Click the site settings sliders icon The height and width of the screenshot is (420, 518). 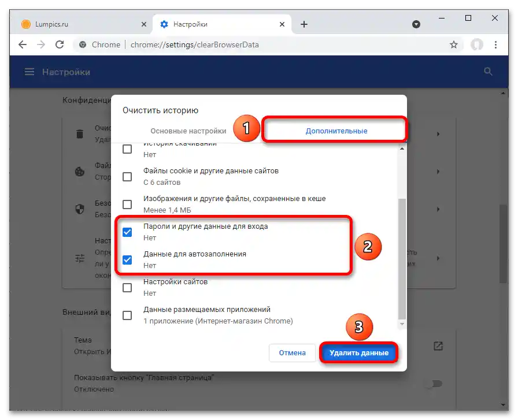click(x=80, y=258)
